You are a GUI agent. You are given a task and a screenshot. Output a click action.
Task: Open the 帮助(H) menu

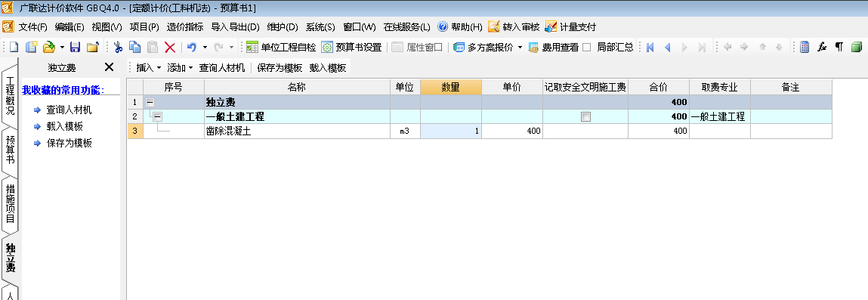tap(460, 26)
